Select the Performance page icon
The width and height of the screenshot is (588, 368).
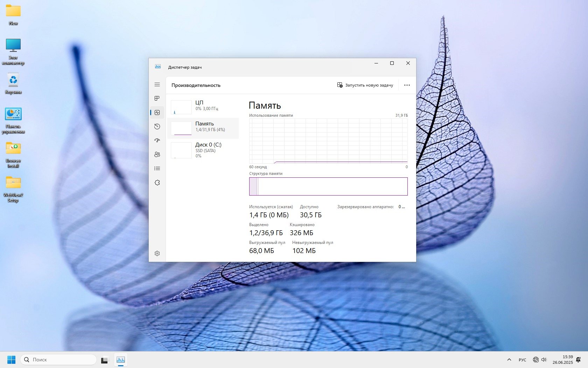(157, 113)
